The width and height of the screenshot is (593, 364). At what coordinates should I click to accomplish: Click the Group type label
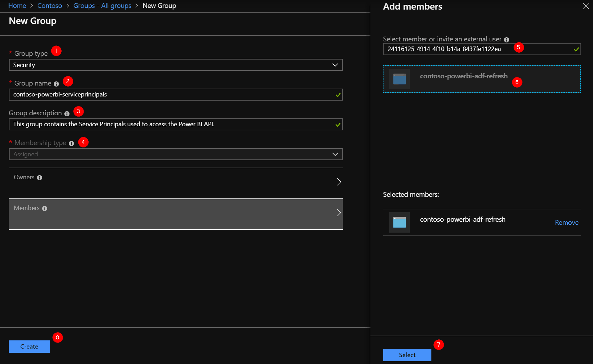31,53
